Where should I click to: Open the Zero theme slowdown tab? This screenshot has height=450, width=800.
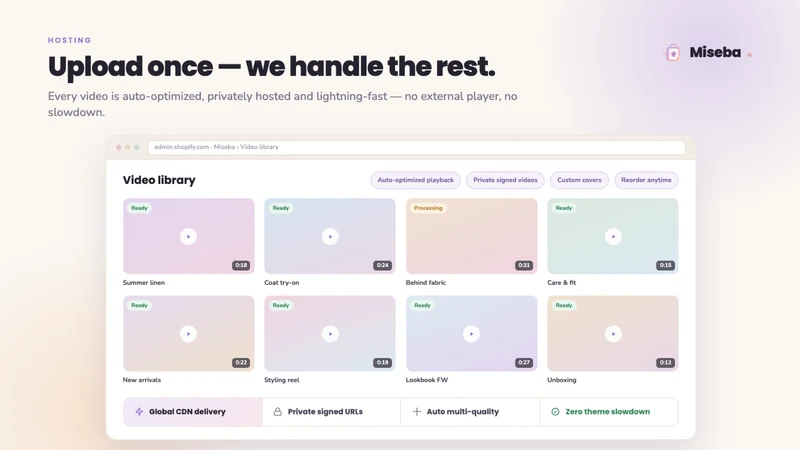[609, 412]
